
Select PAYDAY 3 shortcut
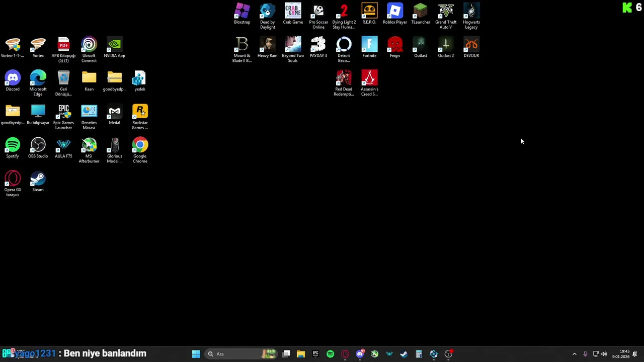[x=318, y=47]
